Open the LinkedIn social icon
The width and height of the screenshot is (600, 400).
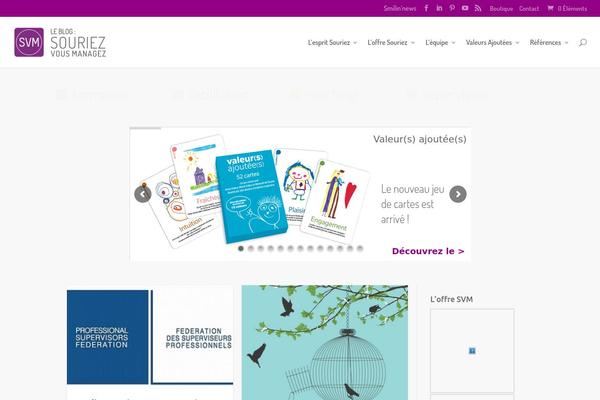(x=439, y=8)
